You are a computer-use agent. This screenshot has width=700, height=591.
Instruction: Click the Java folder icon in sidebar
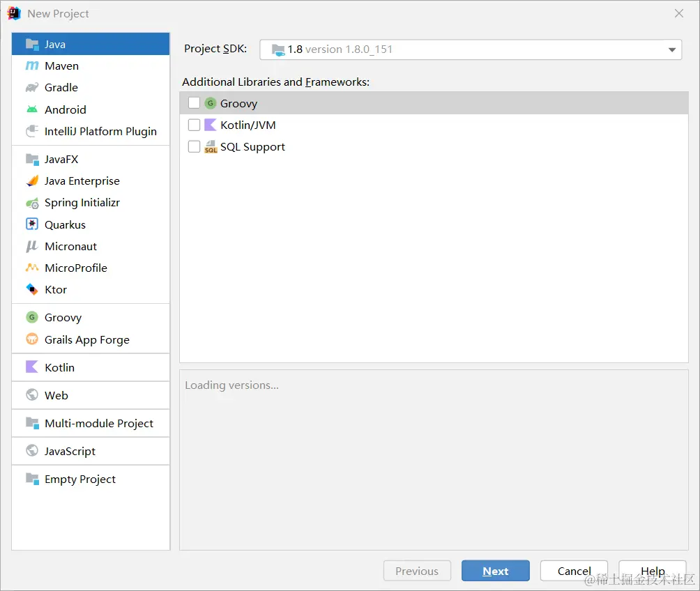(32, 44)
